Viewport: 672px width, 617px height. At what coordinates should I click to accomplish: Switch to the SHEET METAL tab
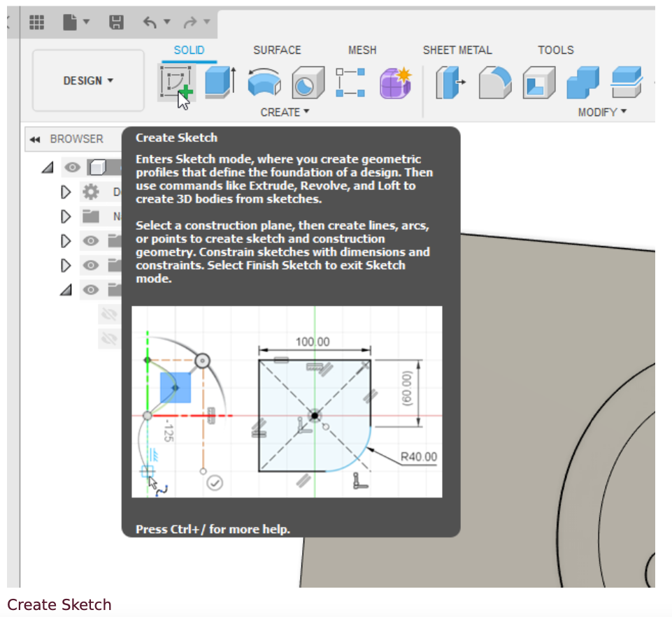point(457,50)
